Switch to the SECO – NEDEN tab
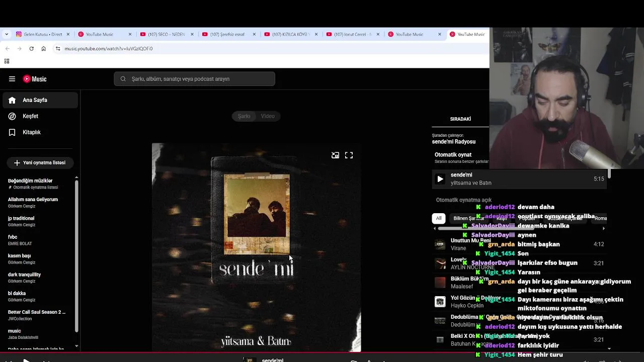The width and height of the screenshot is (644, 362). tap(167, 34)
